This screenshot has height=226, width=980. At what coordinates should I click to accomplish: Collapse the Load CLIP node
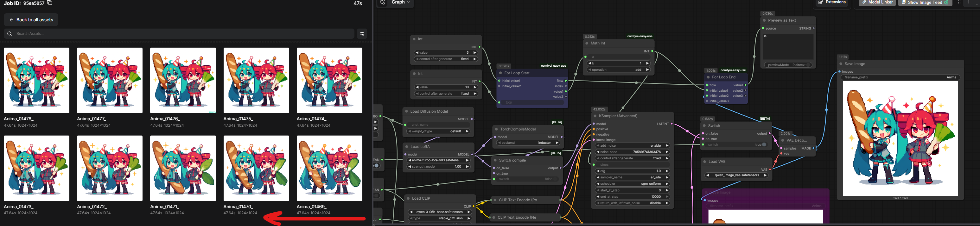pos(408,198)
